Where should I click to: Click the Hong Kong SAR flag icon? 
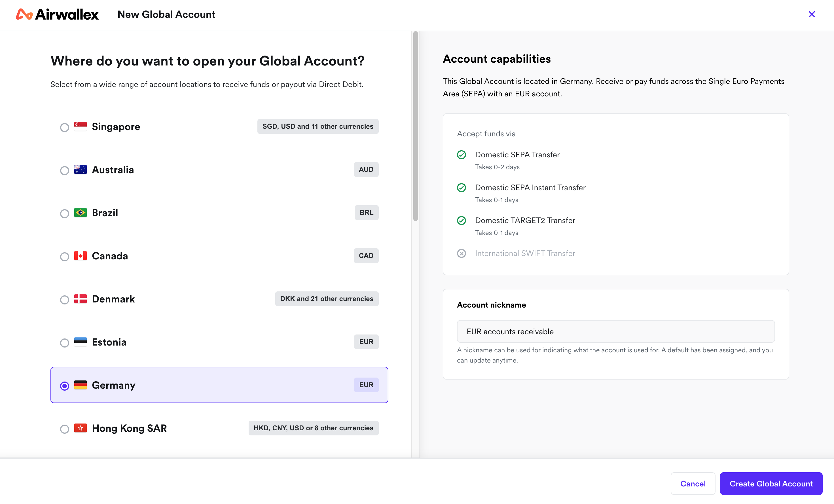coord(81,428)
